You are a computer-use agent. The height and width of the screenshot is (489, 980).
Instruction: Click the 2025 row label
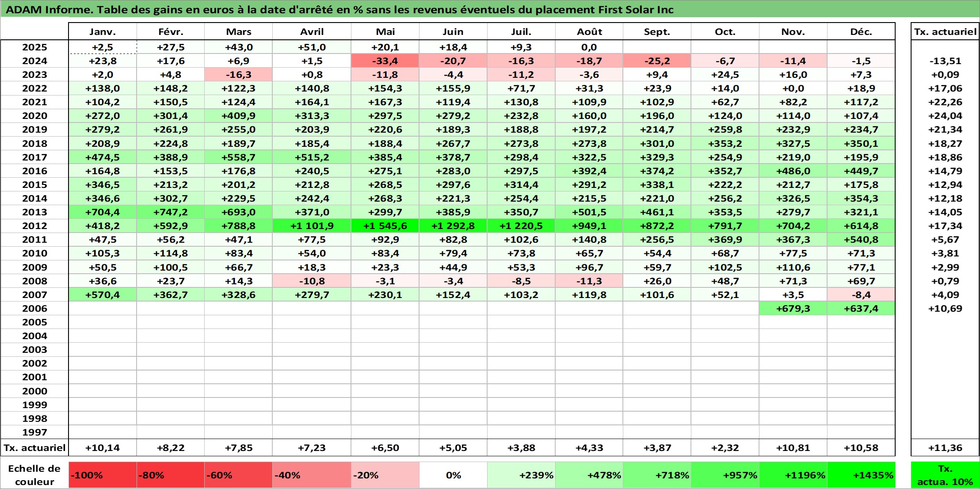coord(34,47)
